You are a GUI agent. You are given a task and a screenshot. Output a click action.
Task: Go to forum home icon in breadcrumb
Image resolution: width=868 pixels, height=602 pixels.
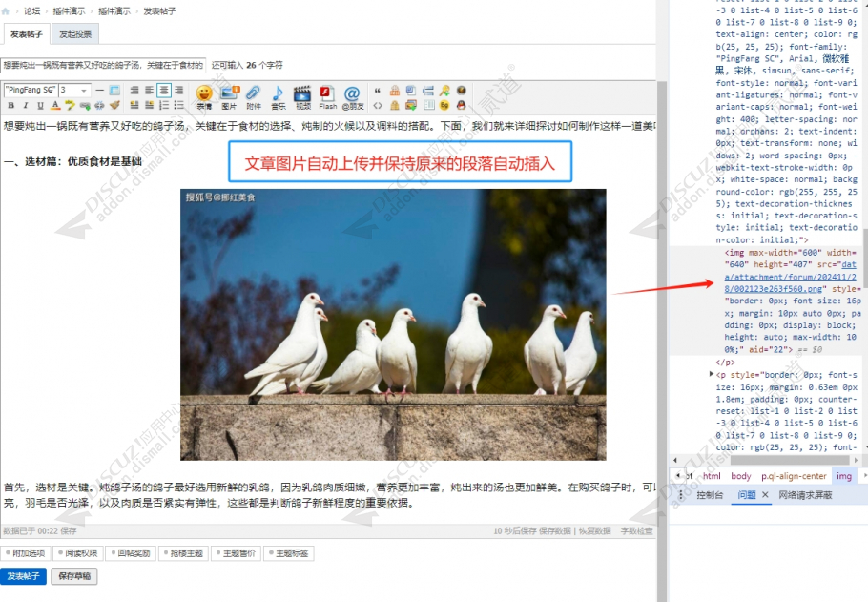[x=6, y=11]
